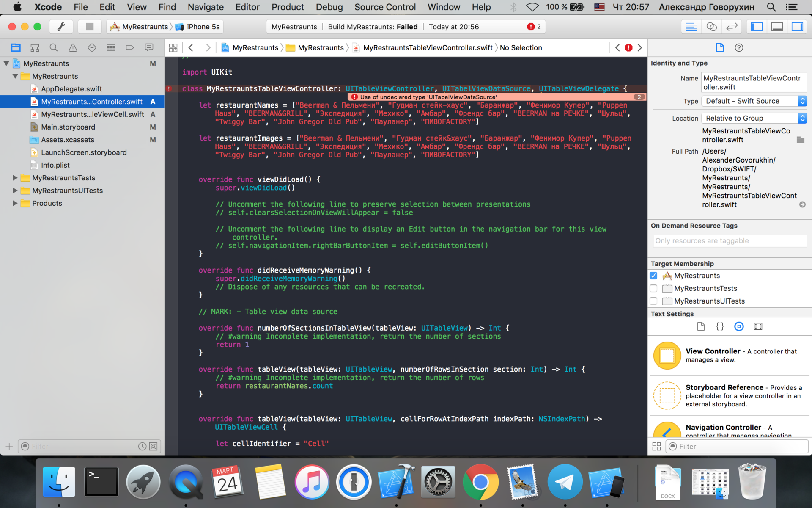812x508 pixels.
Task: Jump to previous issue arrow
Action: (617, 48)
